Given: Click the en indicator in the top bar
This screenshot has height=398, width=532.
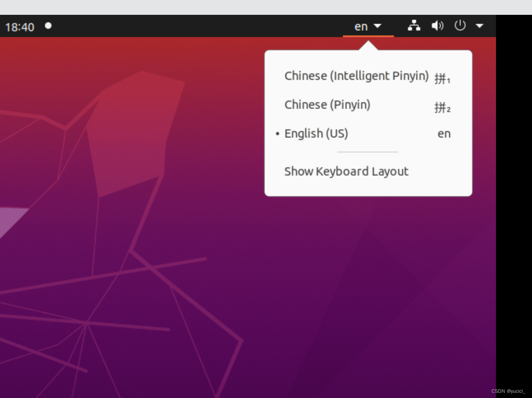Looking at the screenshot, I should (361, 26).
